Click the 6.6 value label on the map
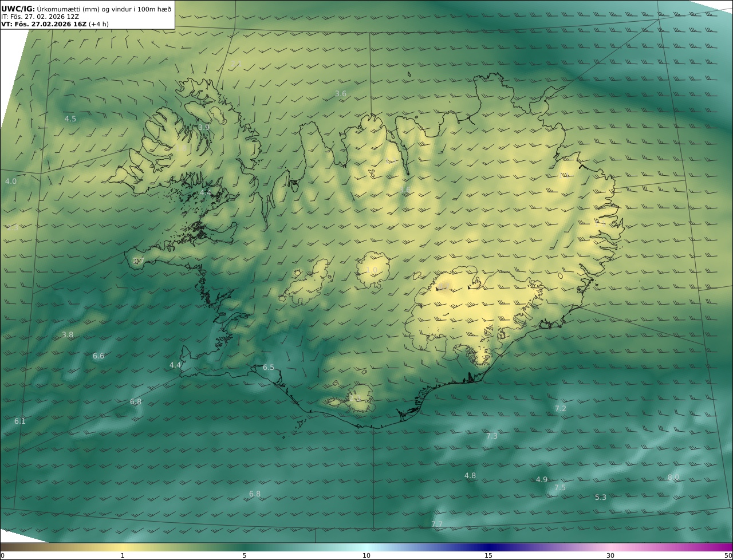Screen dimensions: 733x560 pyautogui.click(x=98, y=356)
